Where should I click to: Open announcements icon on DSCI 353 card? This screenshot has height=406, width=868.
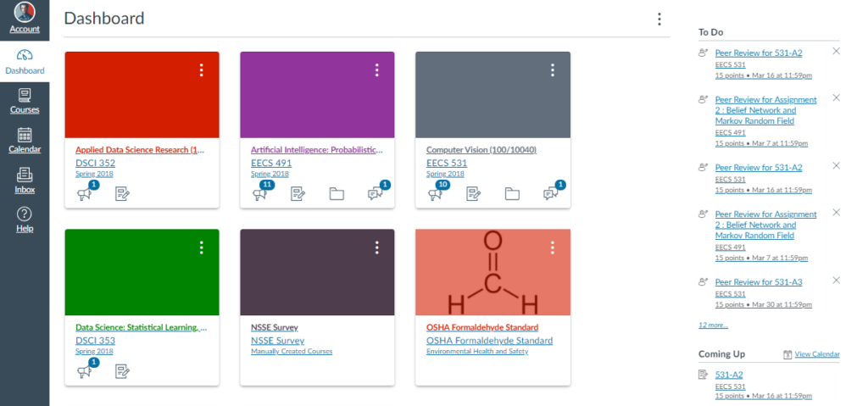coord(84,371)
